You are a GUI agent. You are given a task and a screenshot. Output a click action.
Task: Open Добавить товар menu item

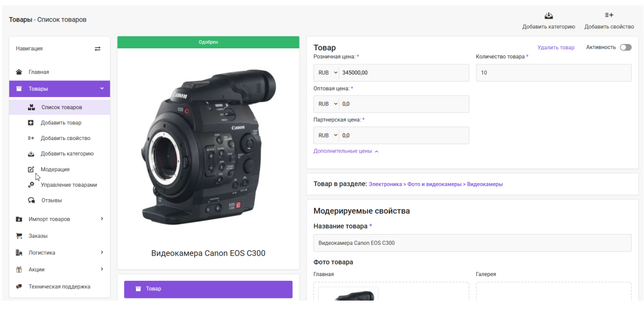click(60, 122)
